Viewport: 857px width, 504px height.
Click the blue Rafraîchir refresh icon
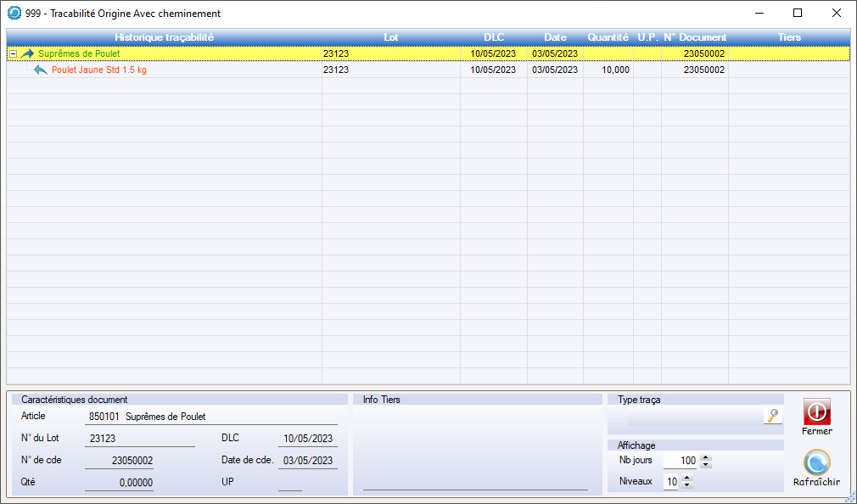click(816, 463)
